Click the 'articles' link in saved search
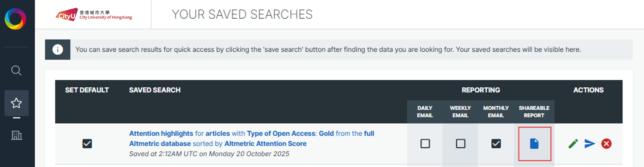 coord(217,133)
